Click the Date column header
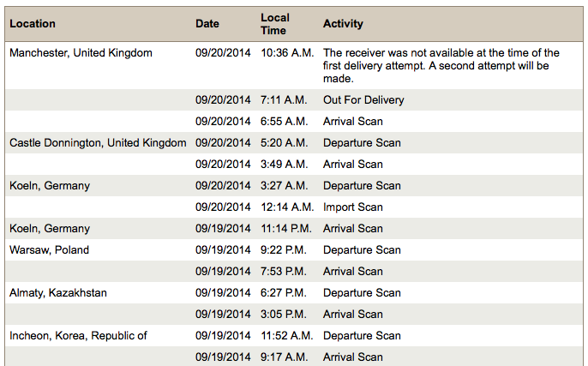Image resolution: width=588 pixels, height=366 pixels. (x=207, y=24)
